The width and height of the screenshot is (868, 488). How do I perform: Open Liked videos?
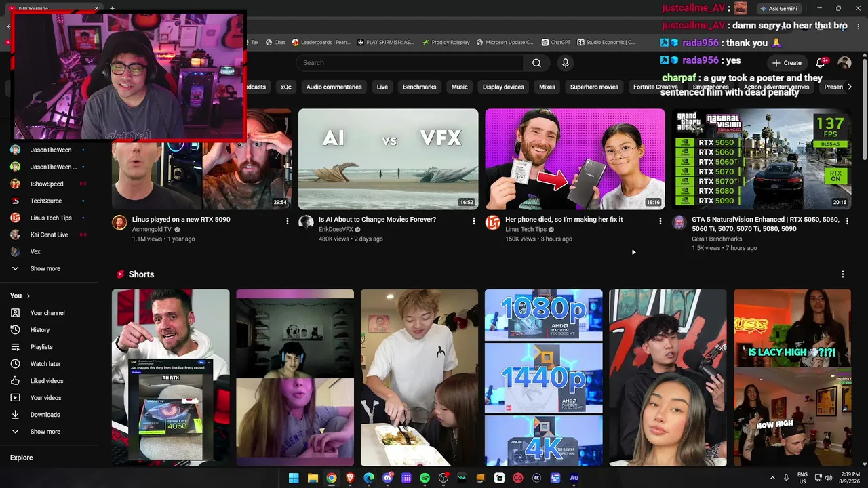48,381
